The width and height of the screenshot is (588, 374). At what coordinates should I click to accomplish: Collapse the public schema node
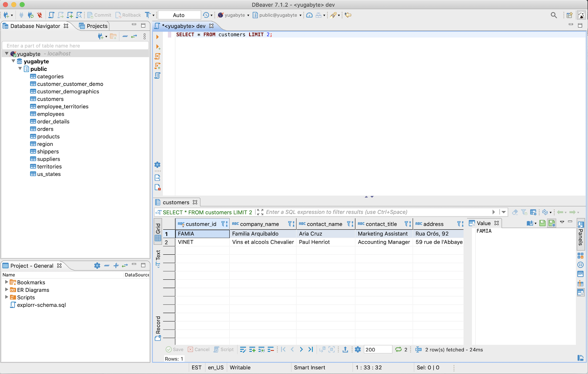20,69
